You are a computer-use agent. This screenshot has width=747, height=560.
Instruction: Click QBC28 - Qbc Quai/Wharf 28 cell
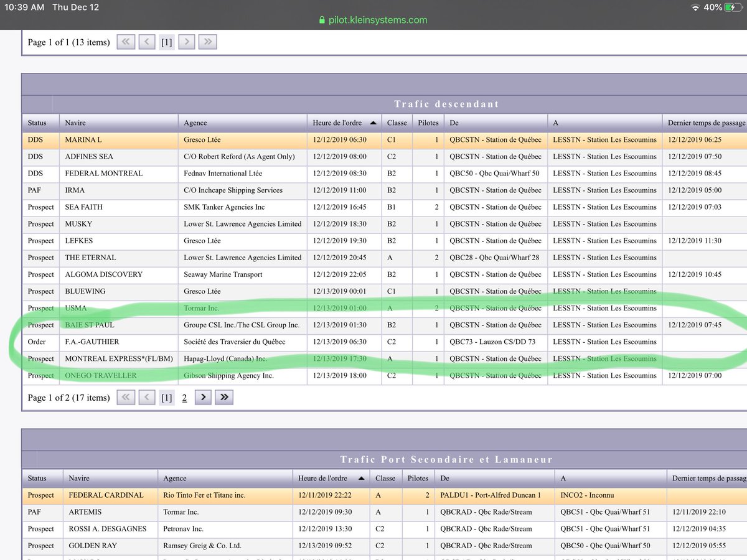tap(496, 258)
